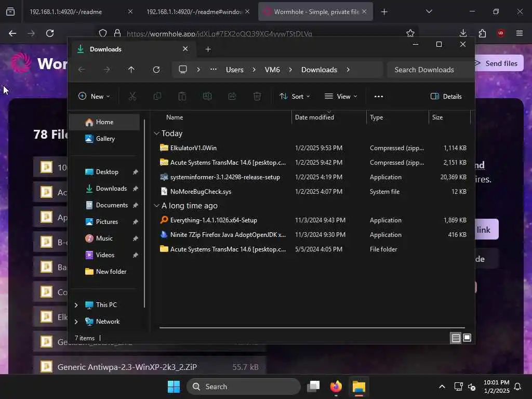Add a new Explorer tab
This screenshot has height=399, width=532.
208,49
